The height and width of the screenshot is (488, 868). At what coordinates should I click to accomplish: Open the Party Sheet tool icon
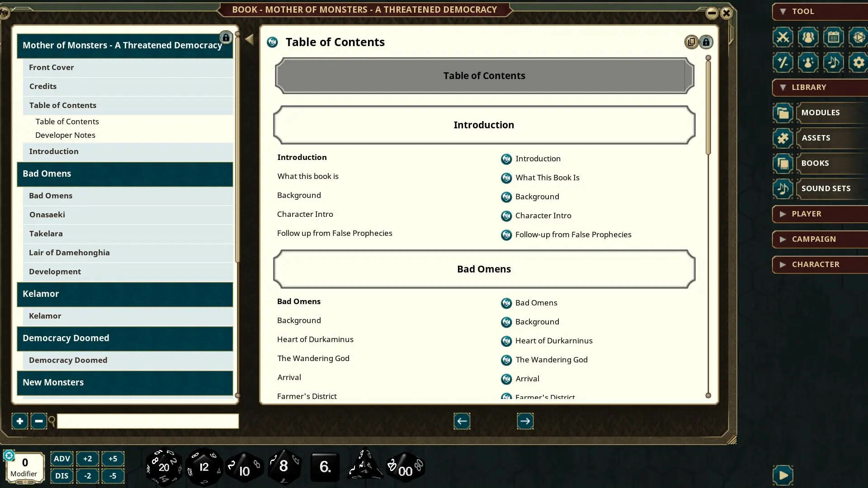808,38
